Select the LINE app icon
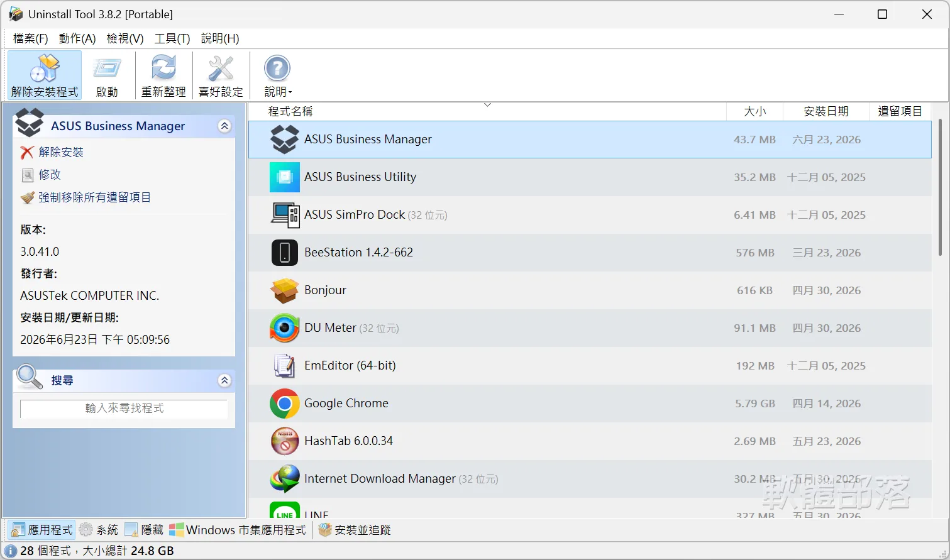Viewport: 950px width, 560px height. (285, 510)
